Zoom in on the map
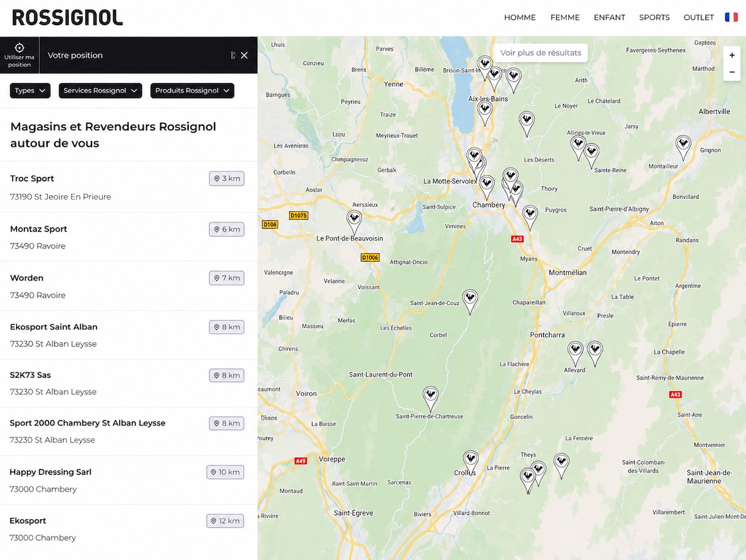This screenshot has height=560, width=746. coord(732,55)
